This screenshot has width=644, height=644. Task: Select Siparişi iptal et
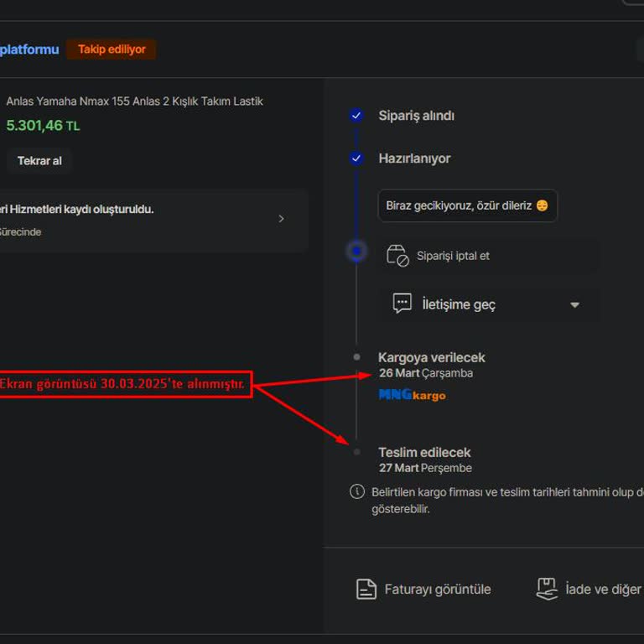click(x=453, y=256)
